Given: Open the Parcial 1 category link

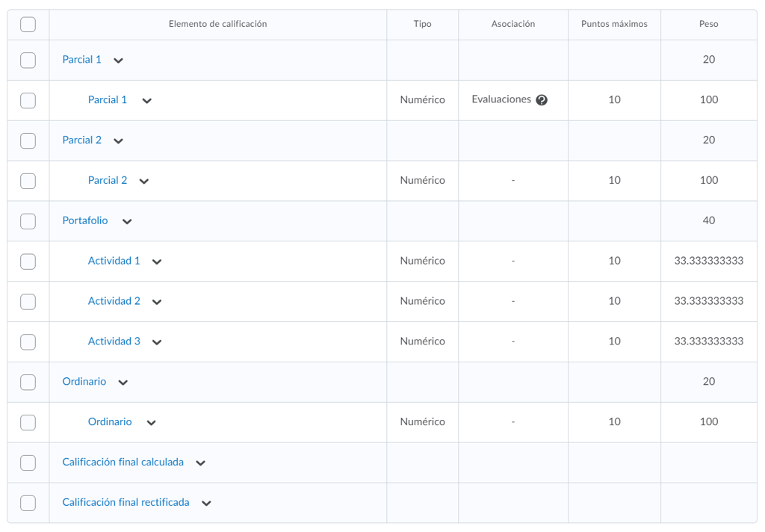Looking at the screenshot, I should [81, 60].
